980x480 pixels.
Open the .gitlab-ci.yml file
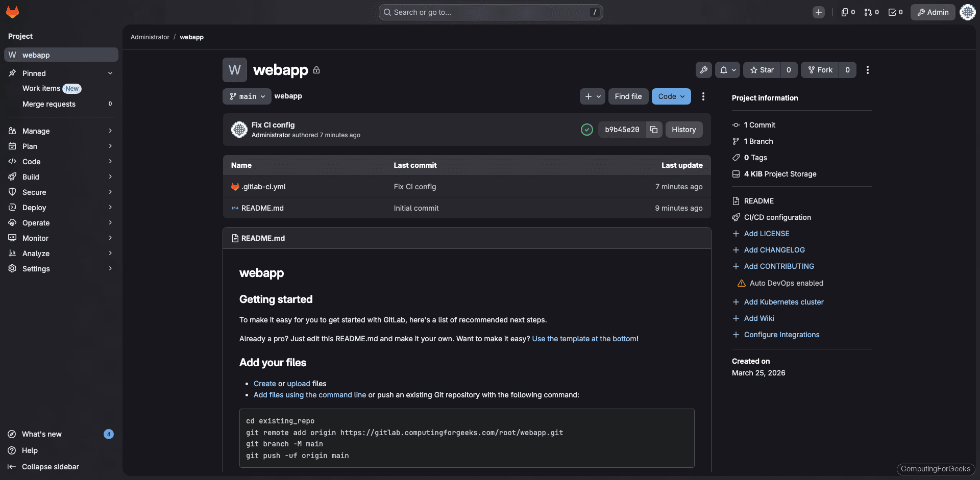(263, 187)
